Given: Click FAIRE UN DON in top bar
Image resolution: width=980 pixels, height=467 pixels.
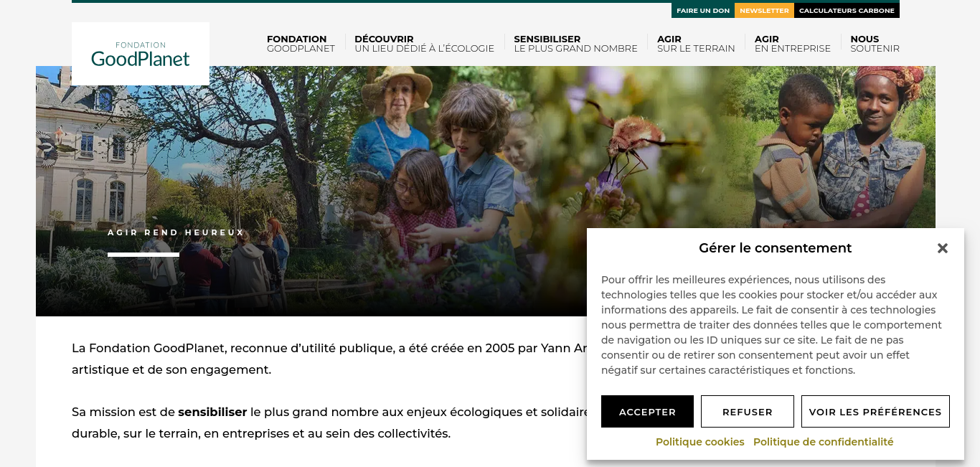Looking at the screenshot, I should coord(703,11).
